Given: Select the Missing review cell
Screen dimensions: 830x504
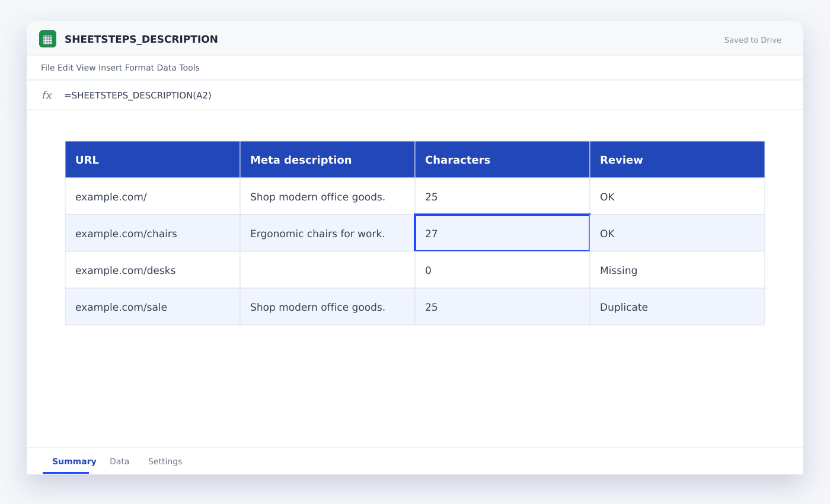Looking at the screenshot, I should click(677, 270).
